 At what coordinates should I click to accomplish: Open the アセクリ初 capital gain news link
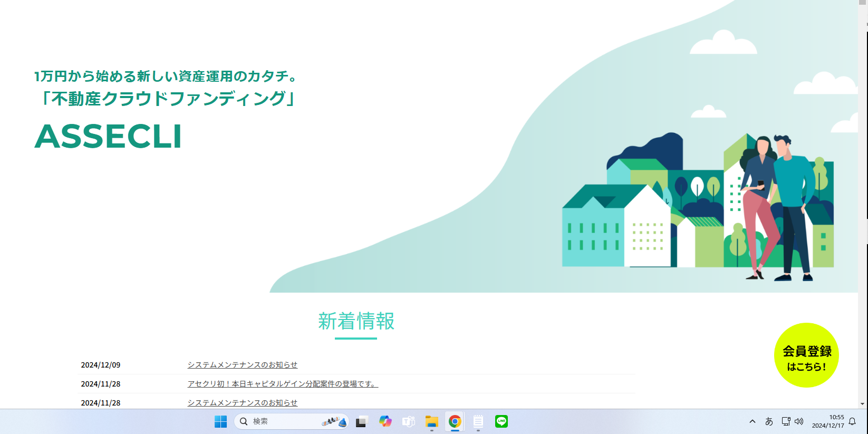click(x=283, y=384)
